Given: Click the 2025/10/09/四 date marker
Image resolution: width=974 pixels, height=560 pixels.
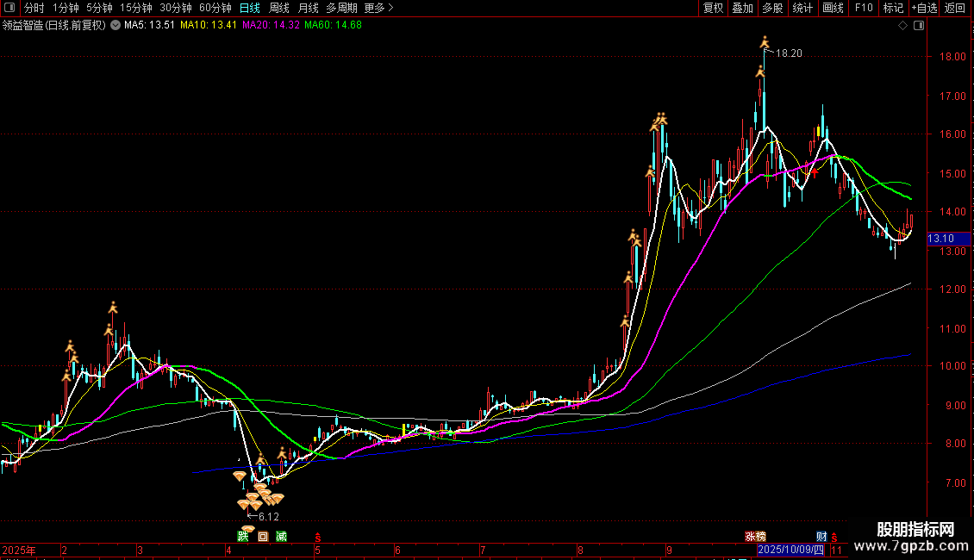Looking at the screenshot, I should click(790, 550).
